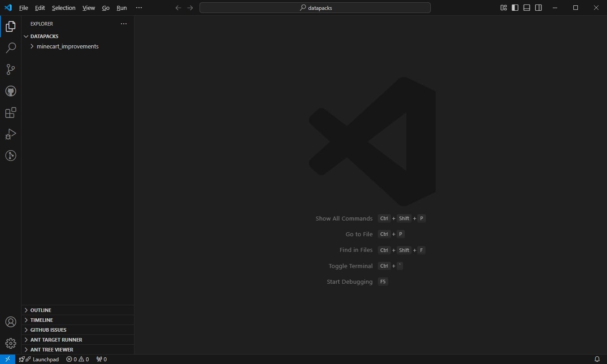The width and height of the screenshot is (607, 364).
Task: Click the Explorer views and more actions button
Action: [124, 24]
